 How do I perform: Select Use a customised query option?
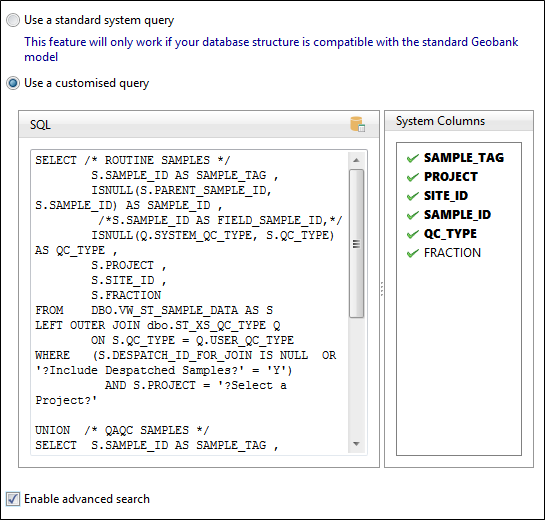[x=13, y=83]
